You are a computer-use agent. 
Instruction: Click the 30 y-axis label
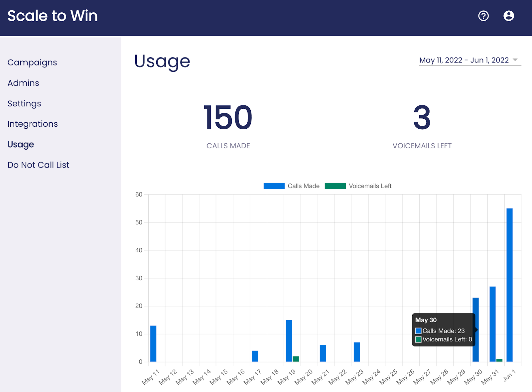pos(139,278)
